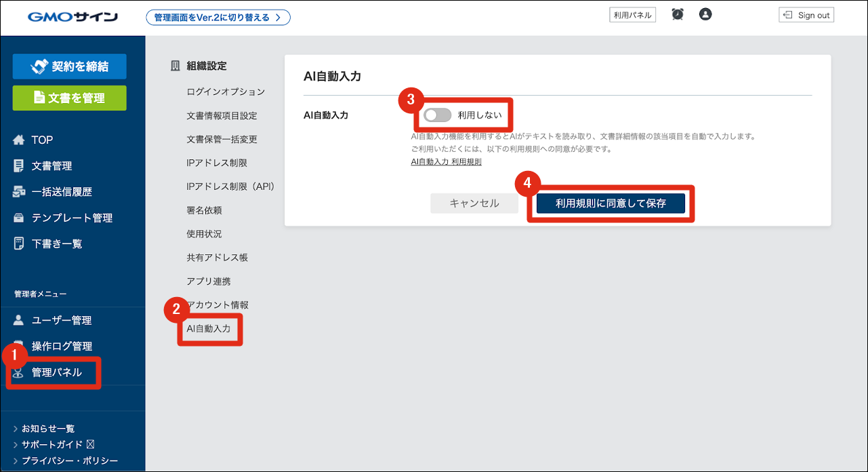This screenshot has width=868, height=472.
Task: Open 一括送信履歴 via its sidebar icon
Action: coord(19,192)
